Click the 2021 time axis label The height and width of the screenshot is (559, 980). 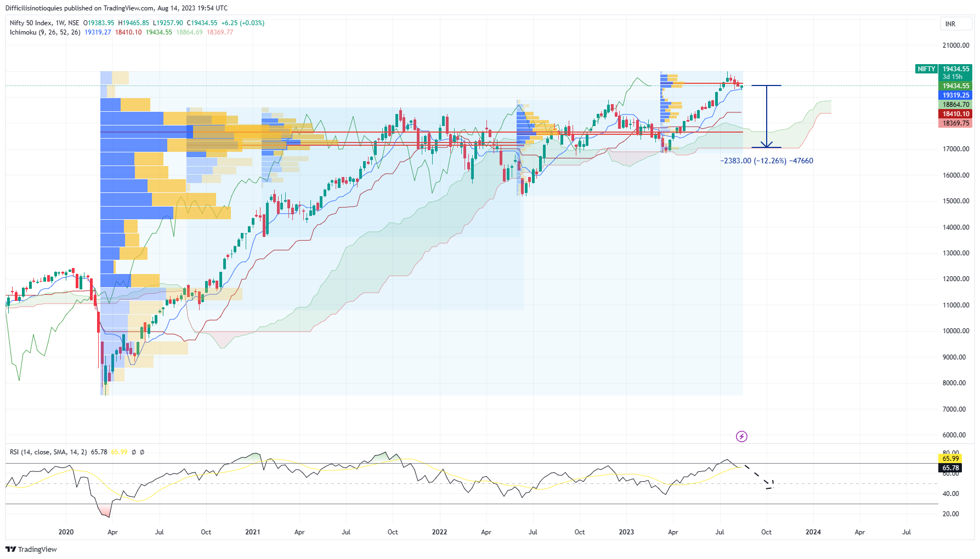(253, 532)
